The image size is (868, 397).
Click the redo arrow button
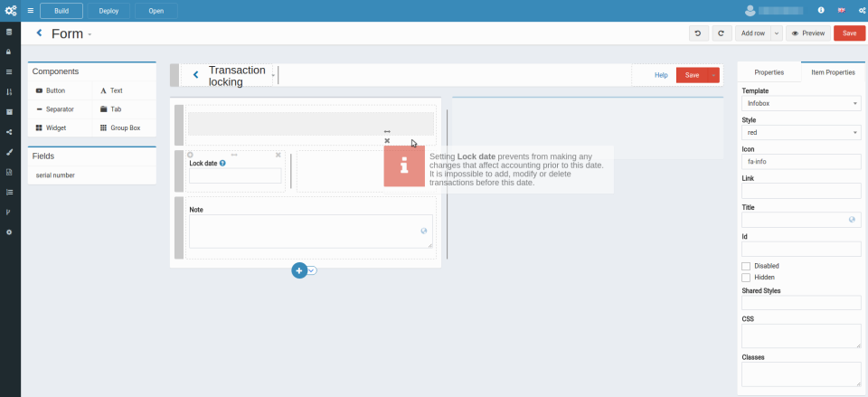720,33
